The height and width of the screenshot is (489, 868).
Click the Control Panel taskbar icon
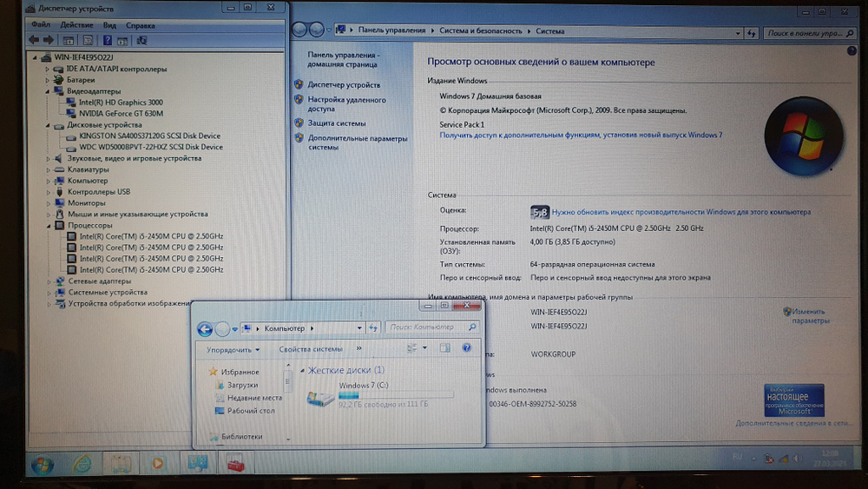tap(197, 464)
